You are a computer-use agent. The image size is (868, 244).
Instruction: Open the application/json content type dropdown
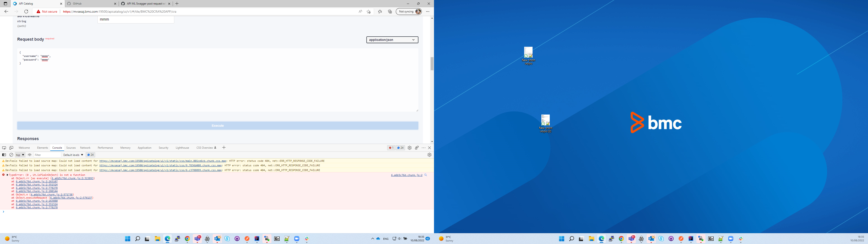click(x=392, y=40)
